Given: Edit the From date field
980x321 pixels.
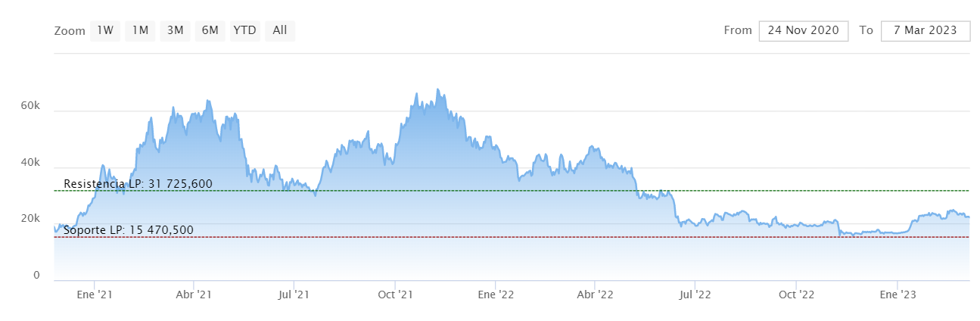Looking at the screenshot, I should coord(803,31).
